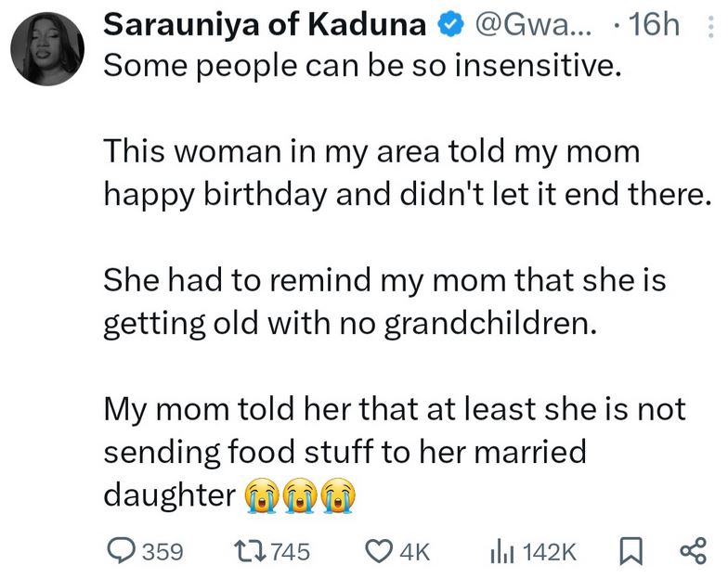Click the first crying emoji

(x=261, y=498)
